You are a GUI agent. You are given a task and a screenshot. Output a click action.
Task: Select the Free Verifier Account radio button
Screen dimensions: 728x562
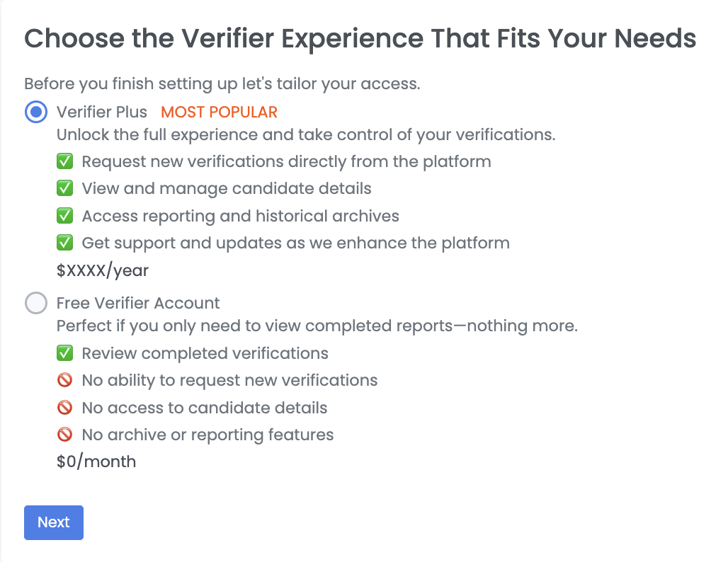coord(36,304)
